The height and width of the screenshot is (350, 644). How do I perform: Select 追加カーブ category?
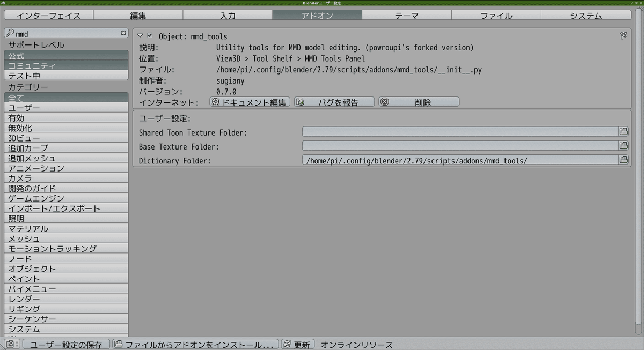click(x=66, y=148)
